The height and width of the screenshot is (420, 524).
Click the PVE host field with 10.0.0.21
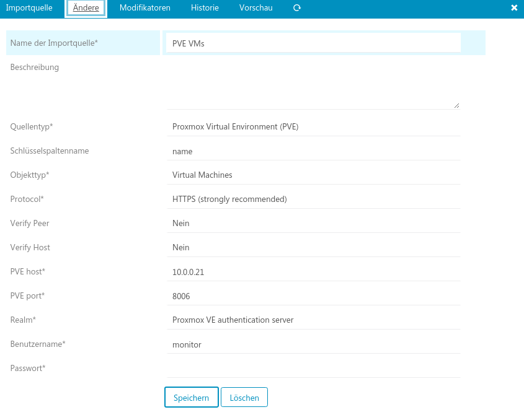(x=313, y=272)
